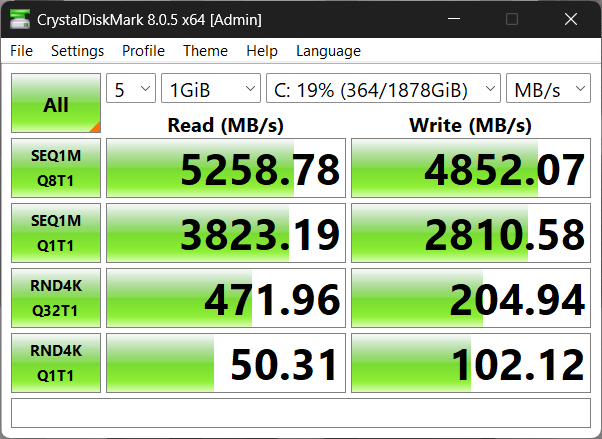This screenshot has width=602, height=439.
Task: Open the test count dropdown showing 5
Action: pyautogui.click(x=131, y=90)
